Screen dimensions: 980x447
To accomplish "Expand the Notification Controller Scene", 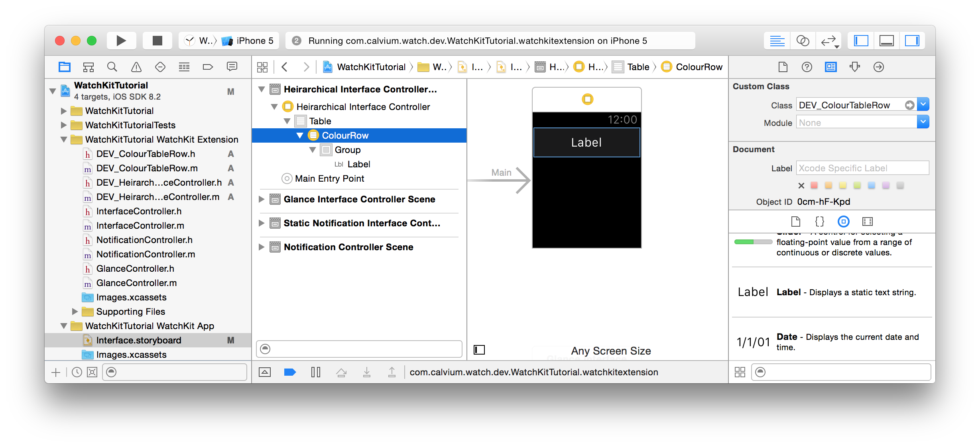I will click(262, 247).
